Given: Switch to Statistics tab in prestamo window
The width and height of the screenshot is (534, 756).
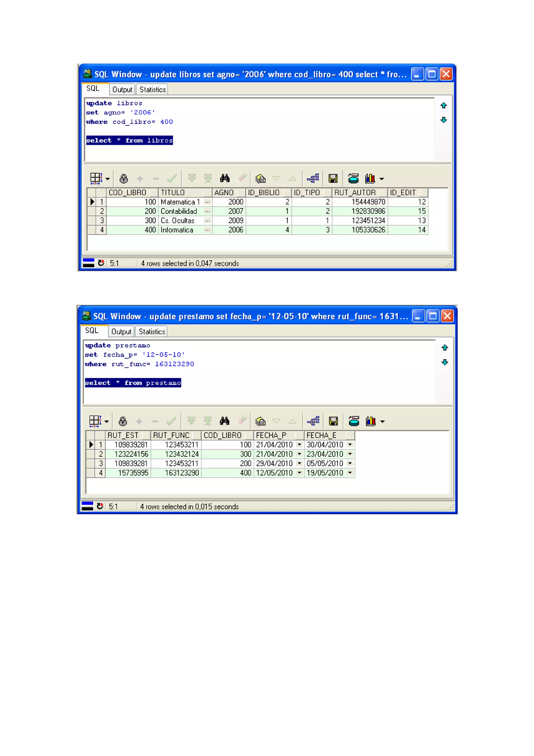Looking at the screenshot, I should pyautogui.click(x=152, y=332).
